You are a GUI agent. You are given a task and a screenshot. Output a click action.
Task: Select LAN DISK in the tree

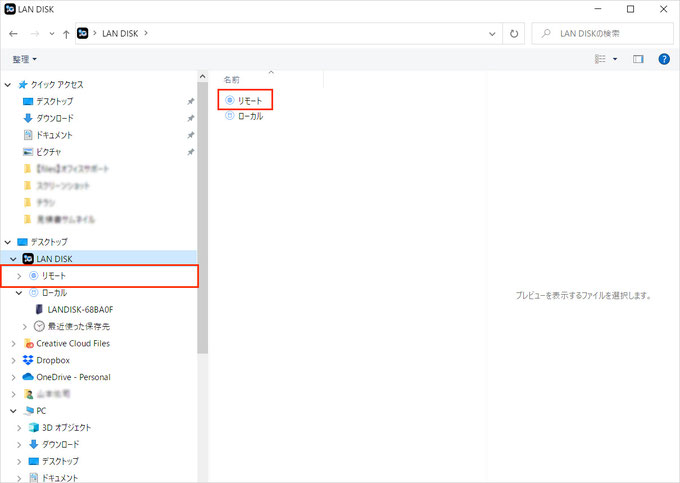[x=54, y=259]
